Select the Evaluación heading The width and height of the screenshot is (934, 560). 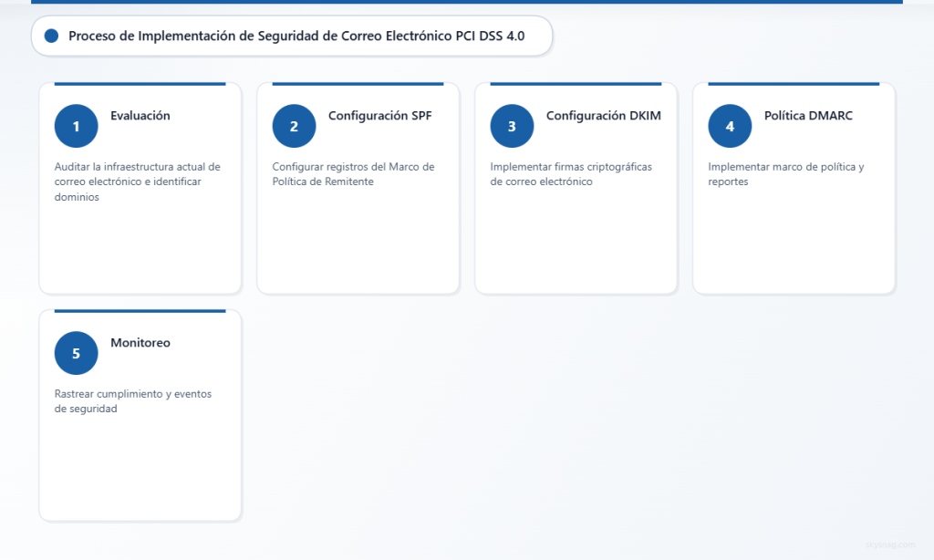point(140,116)
